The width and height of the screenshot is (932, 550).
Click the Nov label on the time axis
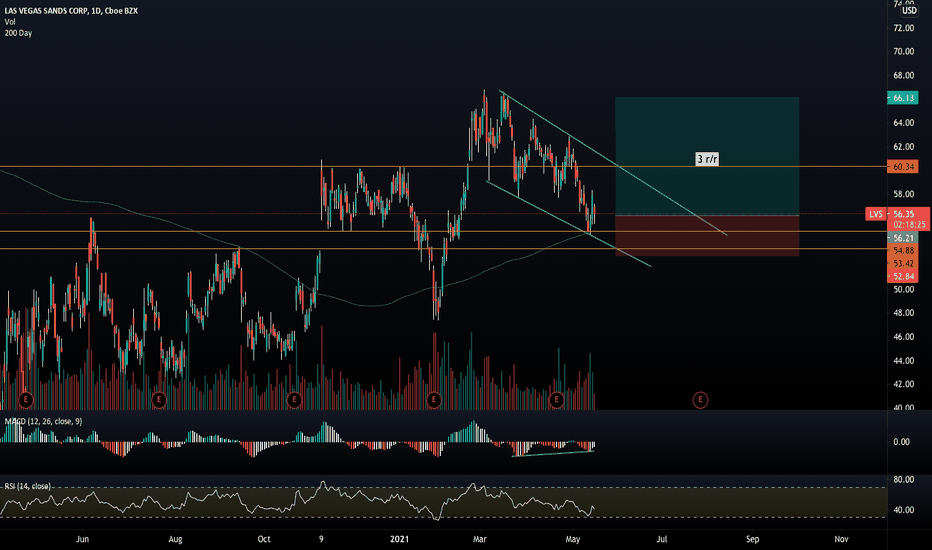(841, 539)
